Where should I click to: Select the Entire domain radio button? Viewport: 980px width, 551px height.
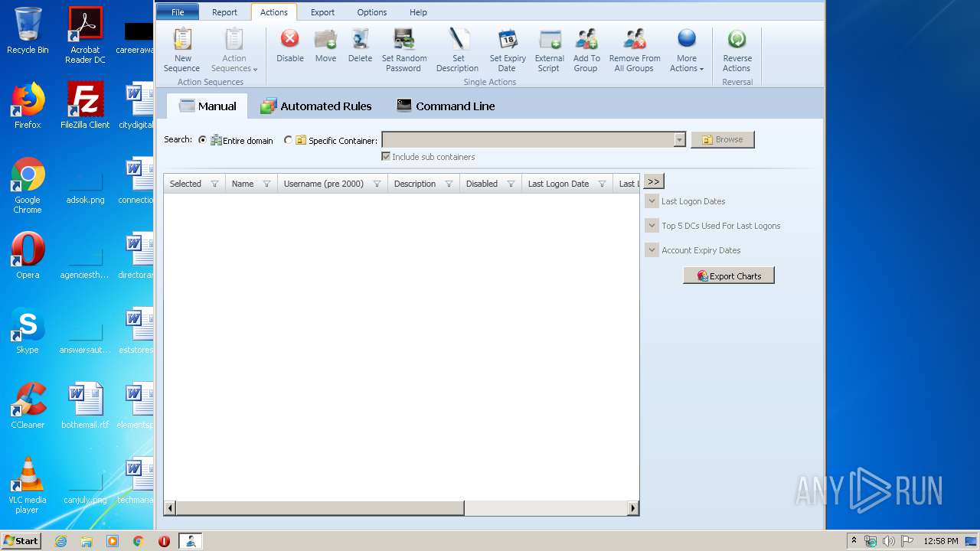[x=202, y=140]
